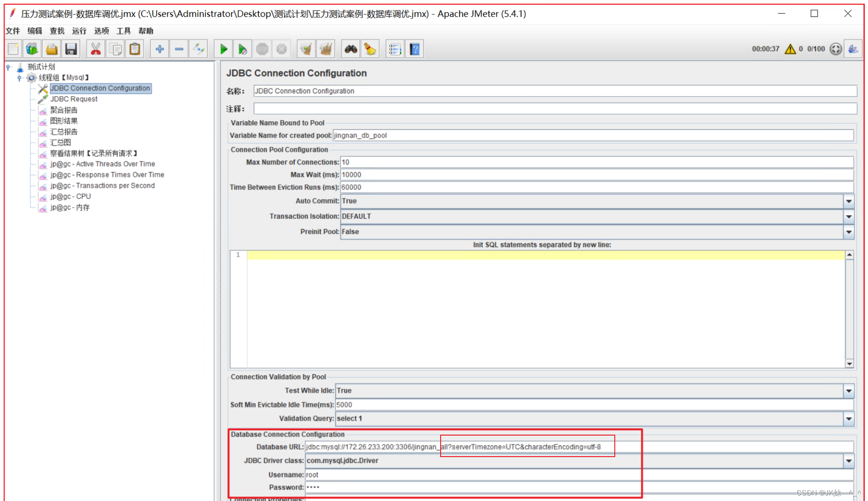Click the Password field
Screen dimensions: 868x501
(579, 487)
